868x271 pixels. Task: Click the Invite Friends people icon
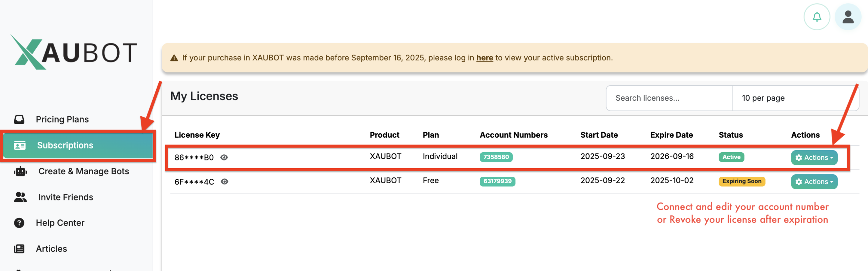click(20, 197)
